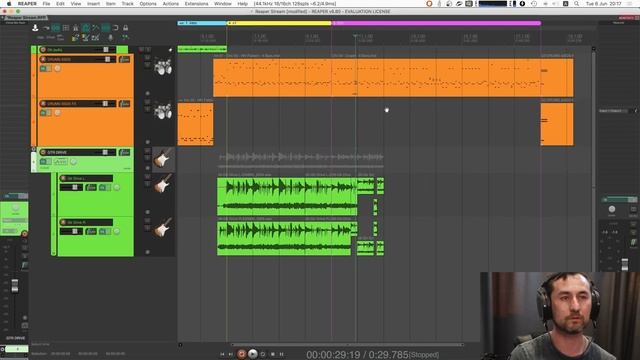The image size is (640, 360).
Task: Click the loop-bracket icon beside the lock
Action: coord(116,28)
